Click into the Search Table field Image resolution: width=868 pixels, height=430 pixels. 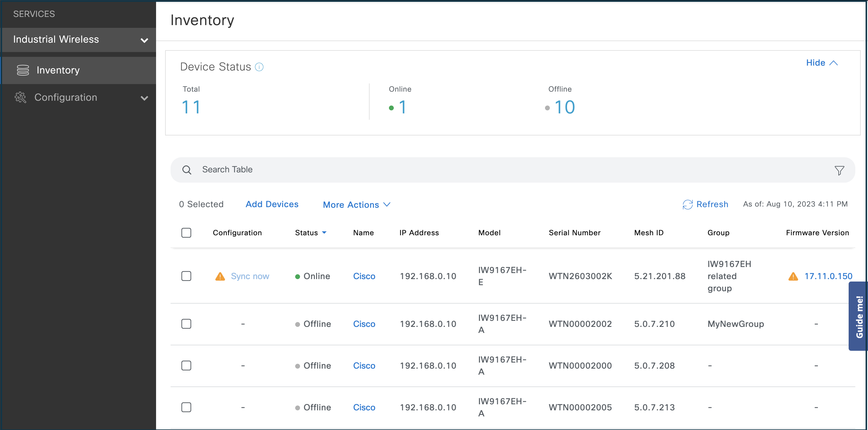[513, 170]
